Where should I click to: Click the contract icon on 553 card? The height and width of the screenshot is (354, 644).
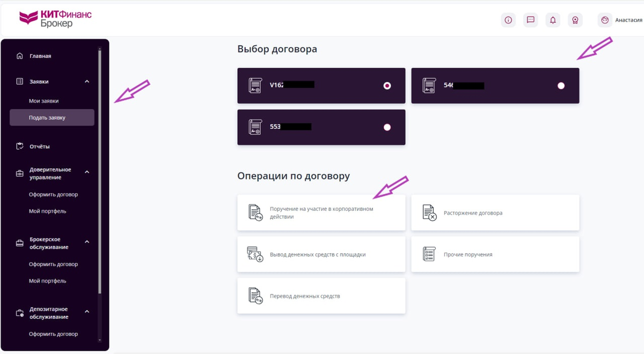tap(255, 127)
